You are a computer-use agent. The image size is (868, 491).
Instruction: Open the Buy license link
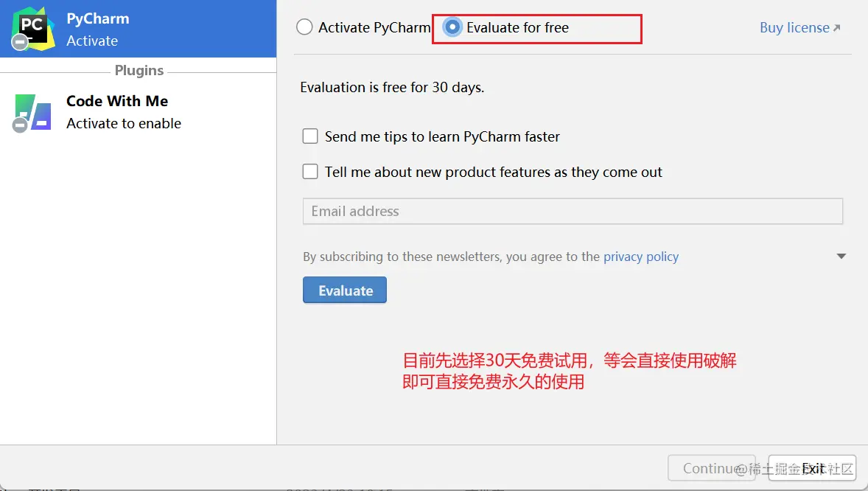point(794,28)
